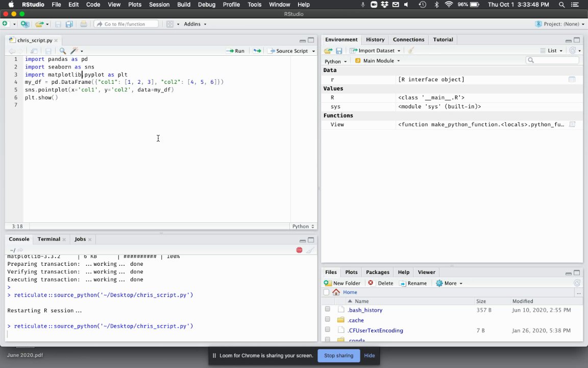Image resolution: width=588 pixels, height=368 pixels.
Task: Open the New File dropdown arrow
Action: pos(14,24)
